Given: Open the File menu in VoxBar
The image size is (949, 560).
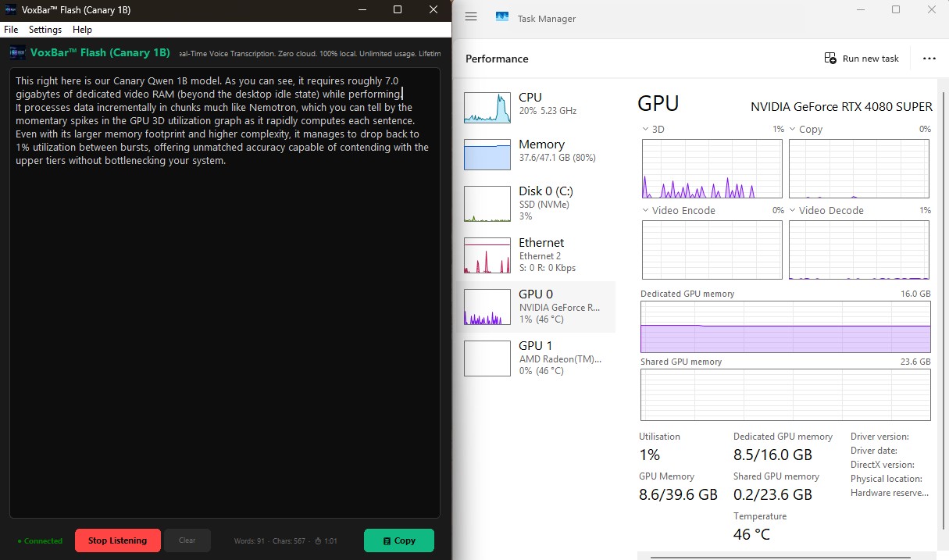Looking at the screenshot, I should [11, 29].
